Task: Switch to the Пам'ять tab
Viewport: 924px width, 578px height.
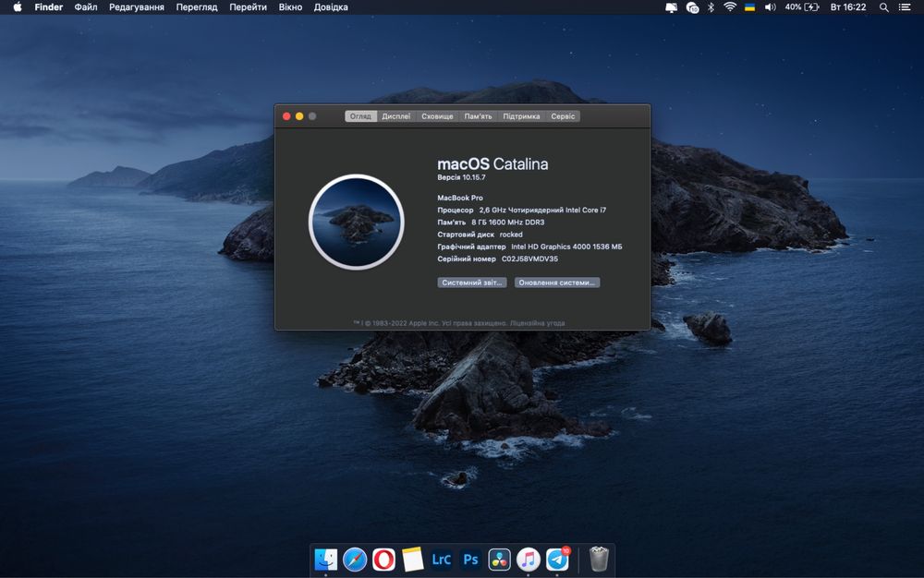Action: click(x=478, y=116)
